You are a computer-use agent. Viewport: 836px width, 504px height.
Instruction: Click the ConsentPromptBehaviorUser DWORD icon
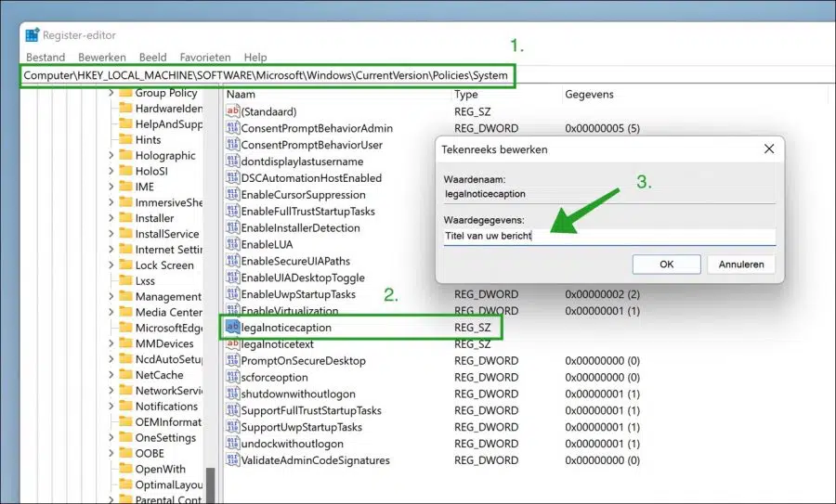pyautogui.click(x=232, y=144)
